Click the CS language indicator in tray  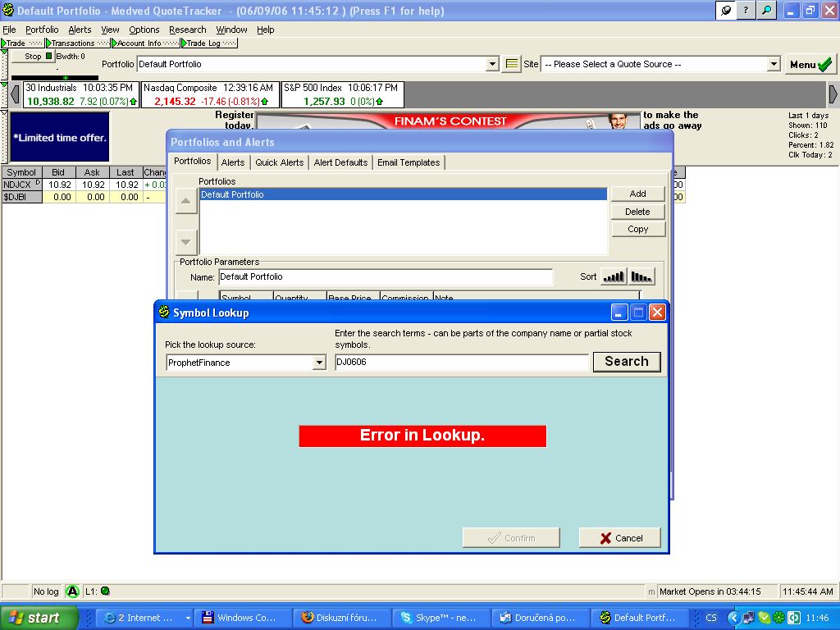click(x=711, y=618)
